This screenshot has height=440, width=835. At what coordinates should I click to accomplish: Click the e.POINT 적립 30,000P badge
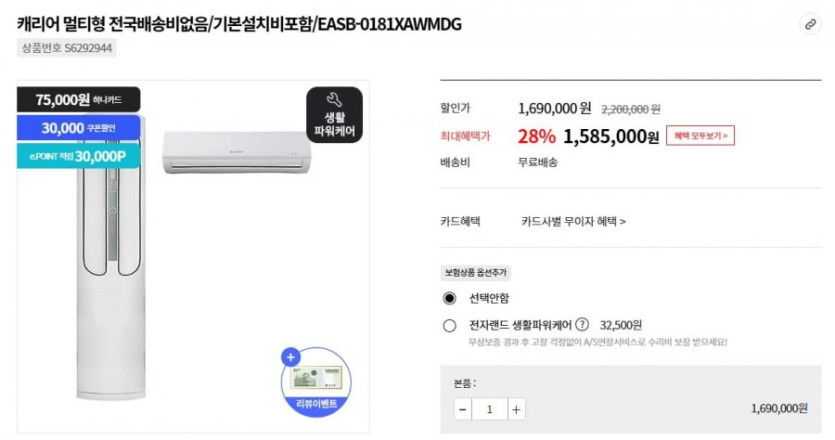coord(78,156)
